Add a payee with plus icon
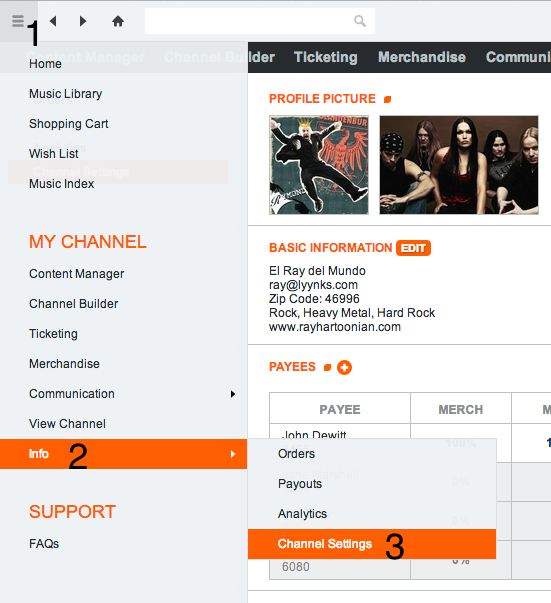This screenshot has height=603, width=551. point(344,368)
